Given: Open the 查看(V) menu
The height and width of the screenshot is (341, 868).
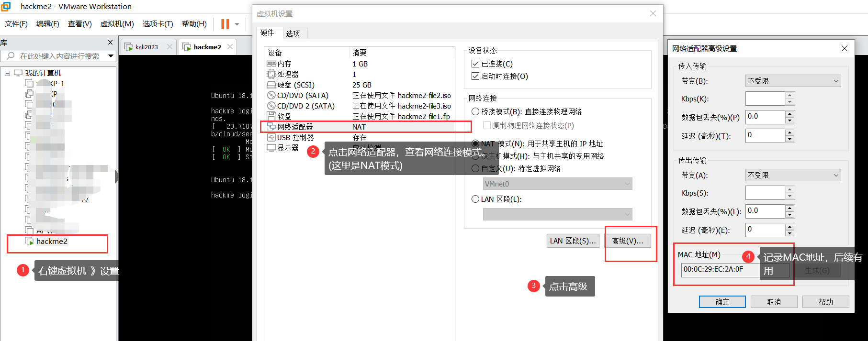Looking at the screenshot, I should click(x=80, y=24).
